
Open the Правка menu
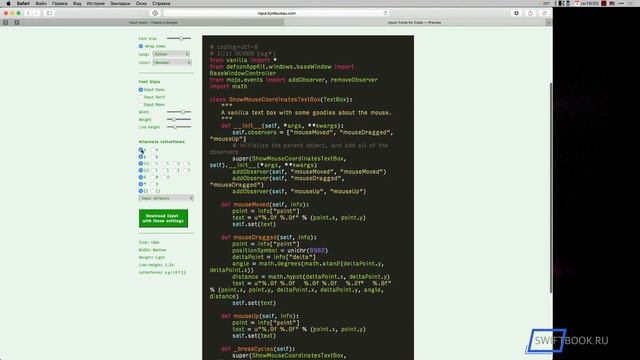[60, 3]
